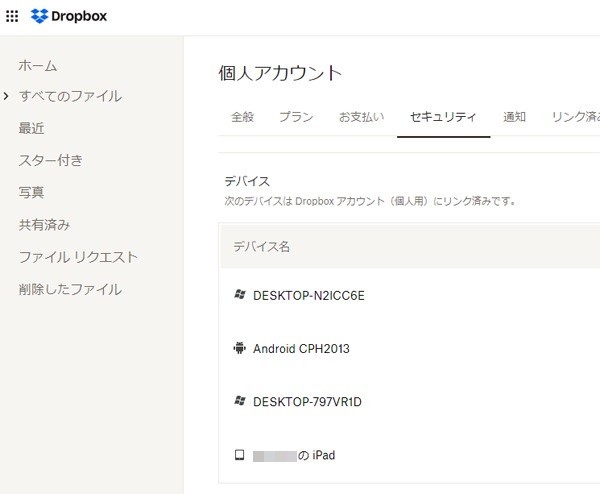The height and width of the screenshot is (494, 600).
Task: Expand the すべてのファイル tree chevron
Action: pyautogui.click(x=6, y=96)
